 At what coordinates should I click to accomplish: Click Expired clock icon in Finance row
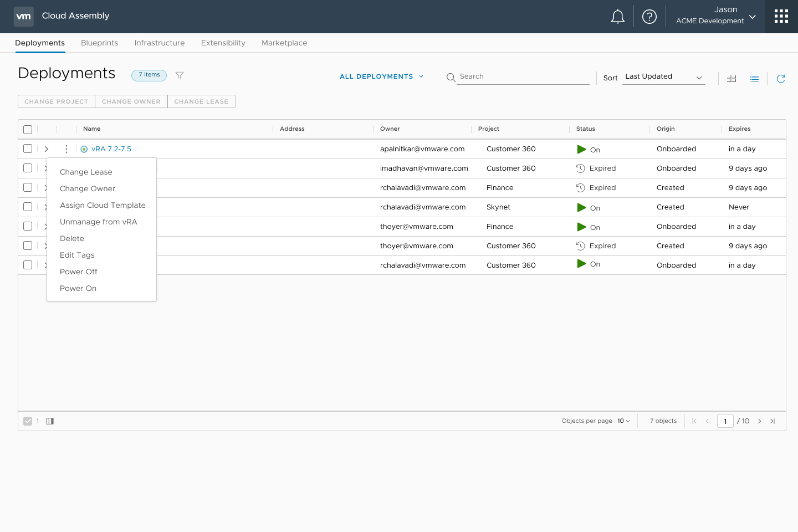click(x=581, y=188)
